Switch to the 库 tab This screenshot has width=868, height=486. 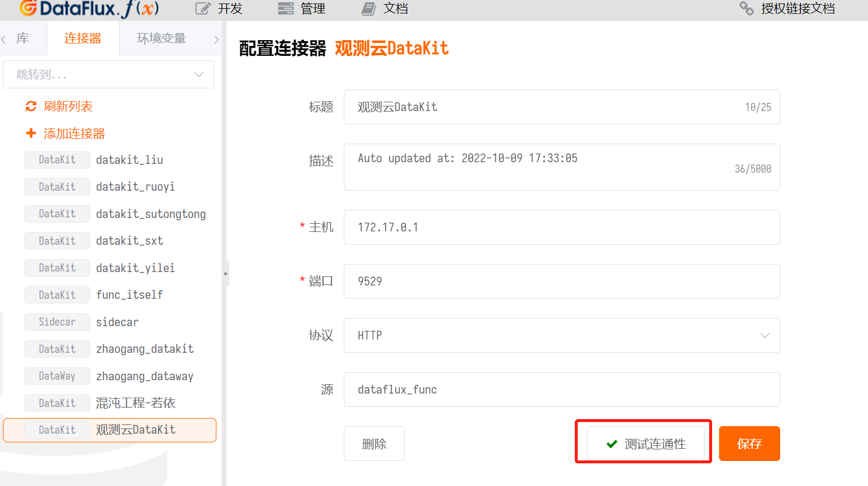(23, 38)
